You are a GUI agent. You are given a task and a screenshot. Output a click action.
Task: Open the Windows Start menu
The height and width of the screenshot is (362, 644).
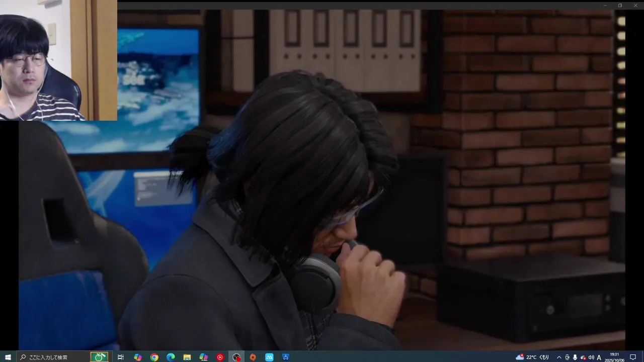[8, 357]
